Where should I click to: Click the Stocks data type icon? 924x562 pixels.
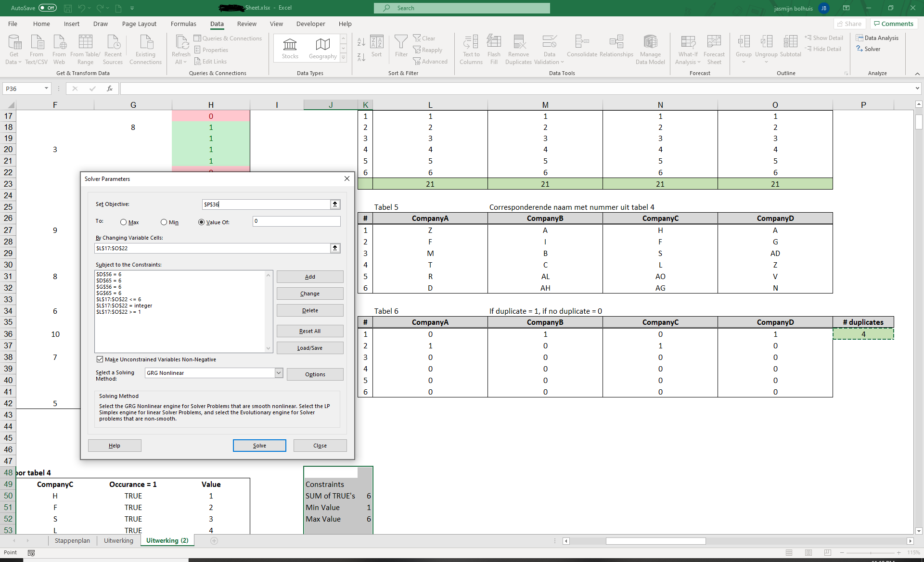coord(290,45)
